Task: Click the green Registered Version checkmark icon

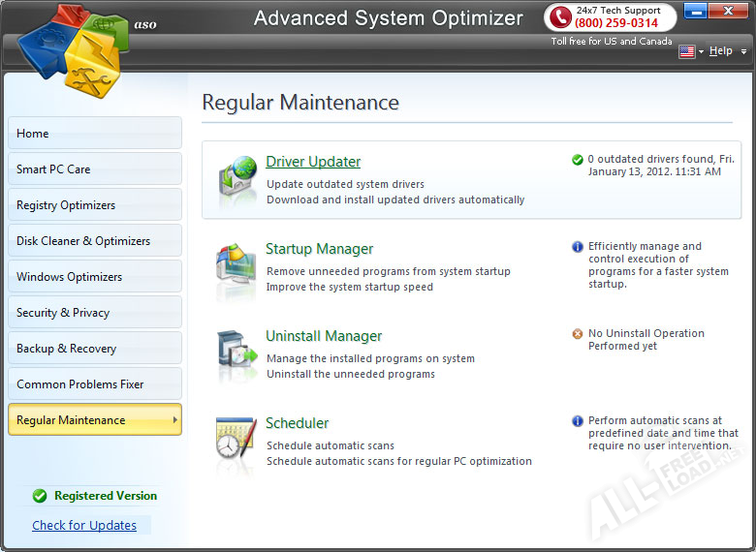Action: click(40, 496)
